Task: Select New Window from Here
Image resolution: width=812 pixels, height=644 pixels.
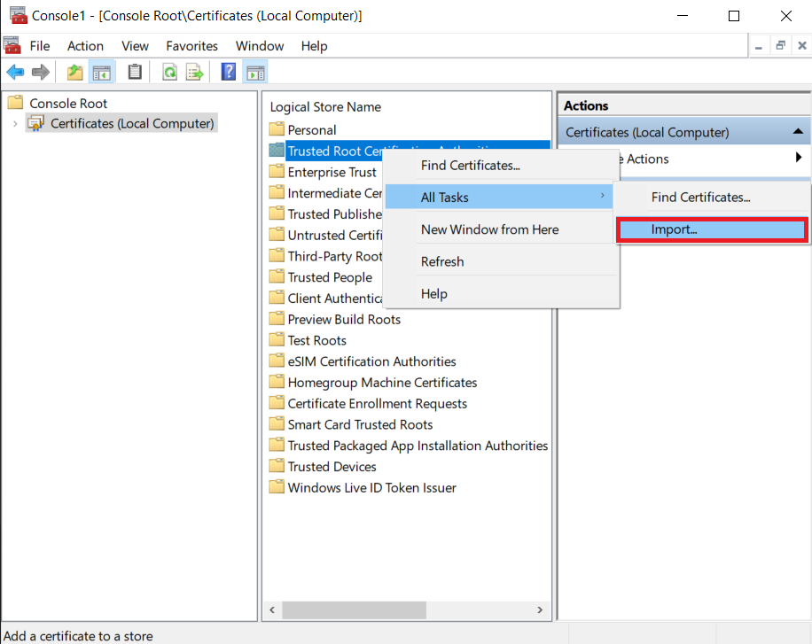Action: [x=501, y=229]
